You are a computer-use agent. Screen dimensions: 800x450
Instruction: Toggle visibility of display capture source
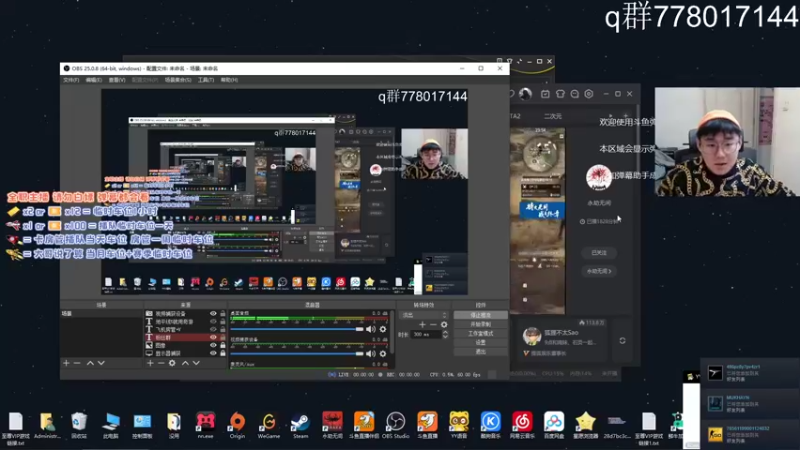213,353
